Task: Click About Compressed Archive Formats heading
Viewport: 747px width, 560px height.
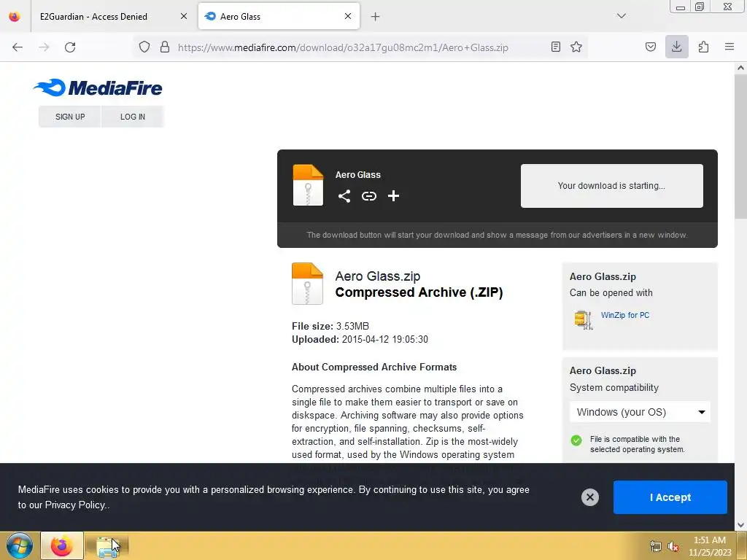Action: [374, 367]
